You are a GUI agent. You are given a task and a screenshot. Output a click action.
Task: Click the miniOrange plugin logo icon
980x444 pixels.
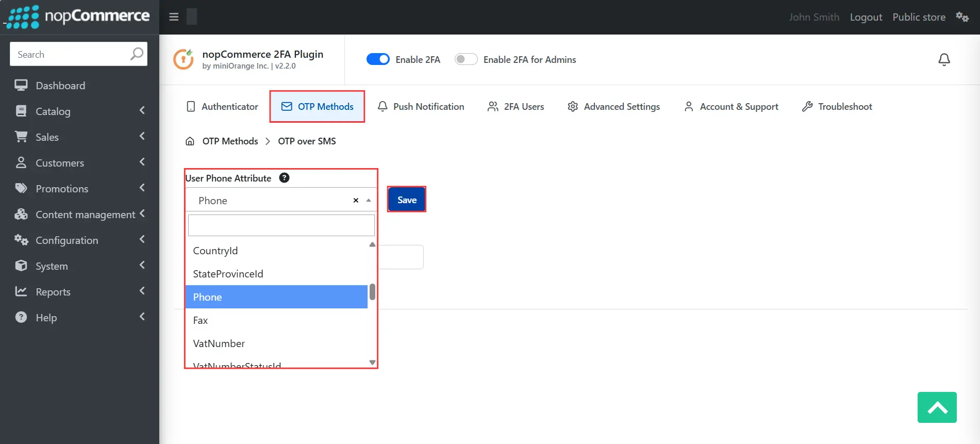click(183, 59)
